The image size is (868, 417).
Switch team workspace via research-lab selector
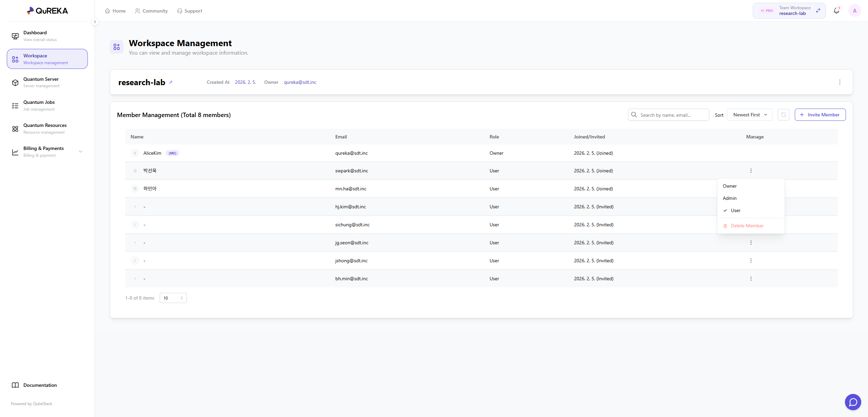click(789, 11)
